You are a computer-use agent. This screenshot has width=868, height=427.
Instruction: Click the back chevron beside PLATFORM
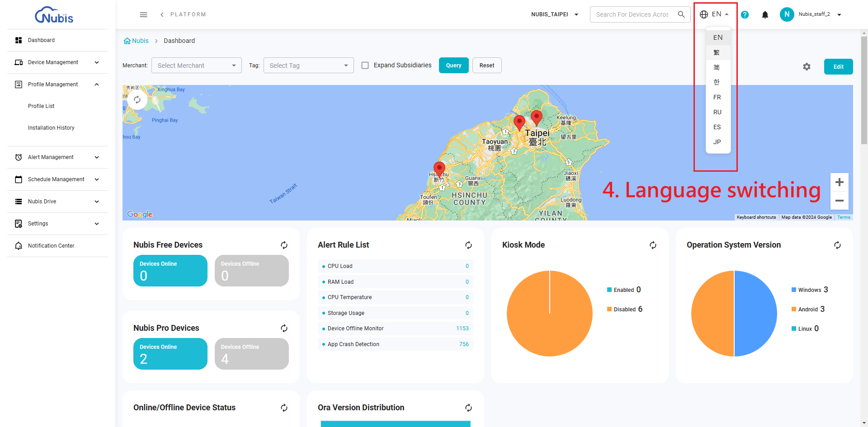coord(162,14)
